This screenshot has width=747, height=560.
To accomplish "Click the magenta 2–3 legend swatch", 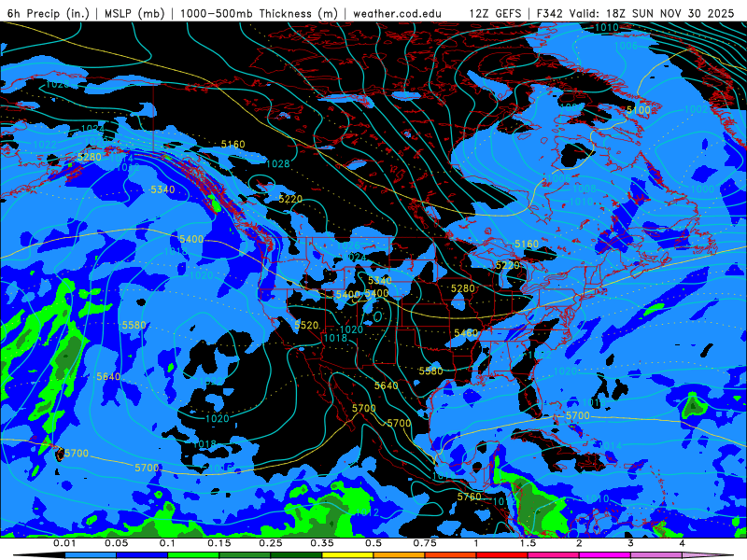I will 605,555.
